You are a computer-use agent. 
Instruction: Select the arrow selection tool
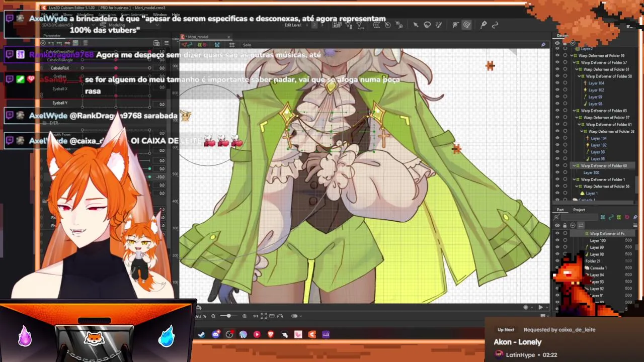coord(416,25)
